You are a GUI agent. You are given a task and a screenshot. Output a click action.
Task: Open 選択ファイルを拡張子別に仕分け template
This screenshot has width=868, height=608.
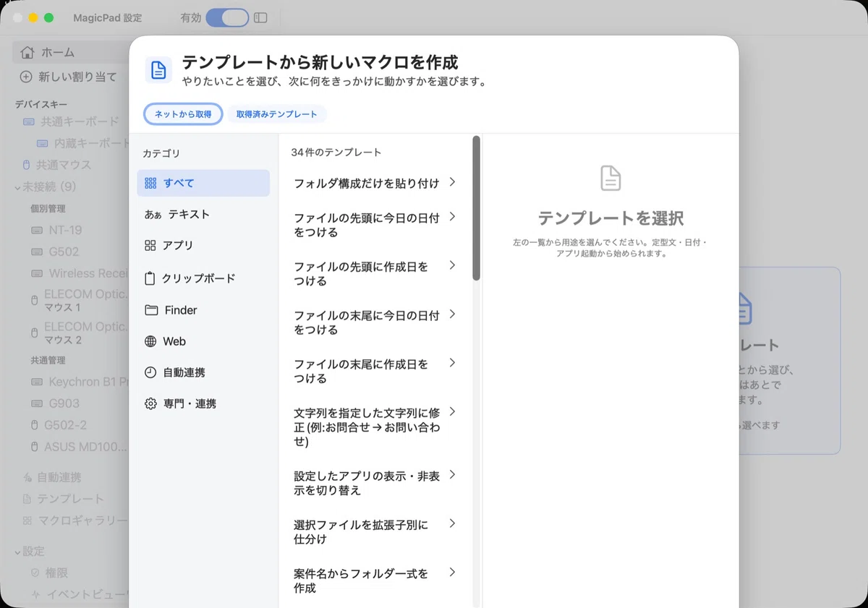375,531
